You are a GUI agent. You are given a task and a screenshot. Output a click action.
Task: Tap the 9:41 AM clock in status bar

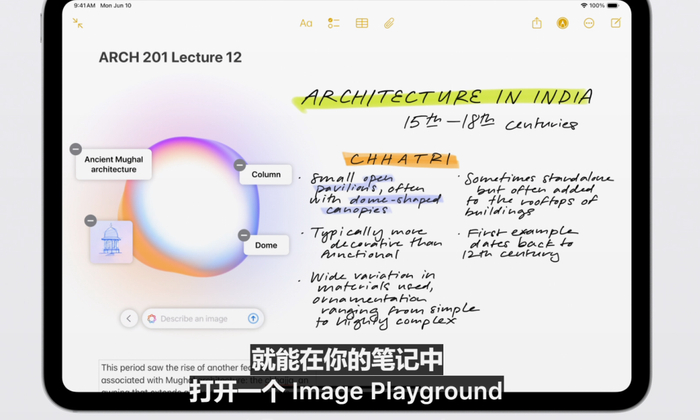[85, 5]
